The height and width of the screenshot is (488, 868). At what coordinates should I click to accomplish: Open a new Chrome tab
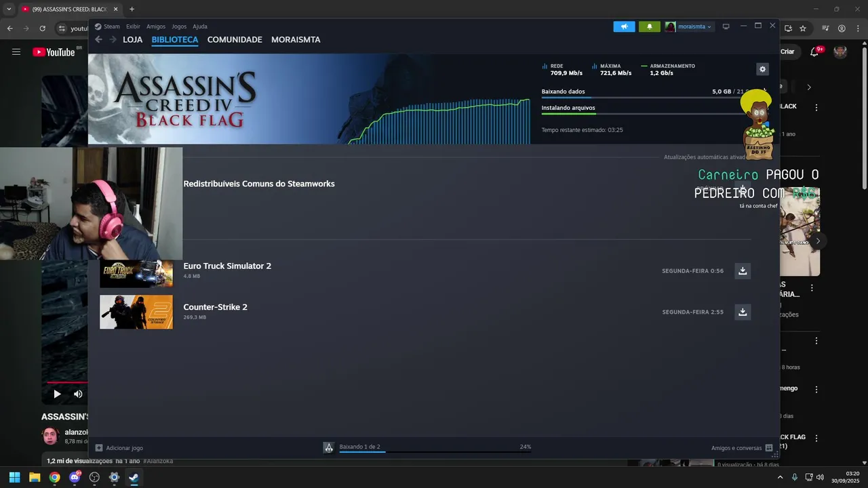click(x=132, y=9)
